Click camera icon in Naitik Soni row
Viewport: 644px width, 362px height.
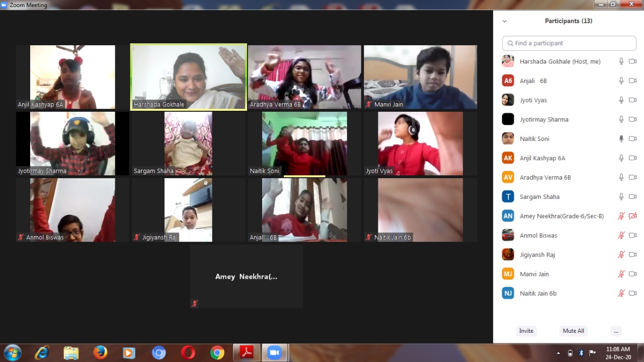tap(633, 138)
